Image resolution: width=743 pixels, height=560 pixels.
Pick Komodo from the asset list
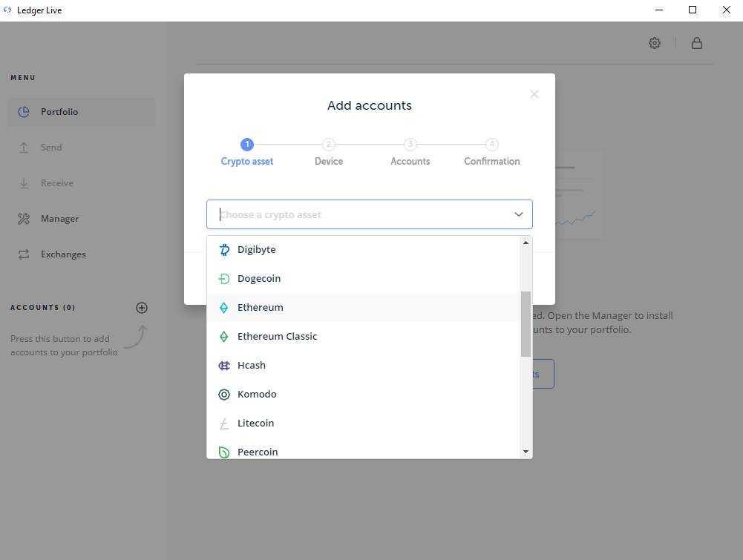coord(364,394)
